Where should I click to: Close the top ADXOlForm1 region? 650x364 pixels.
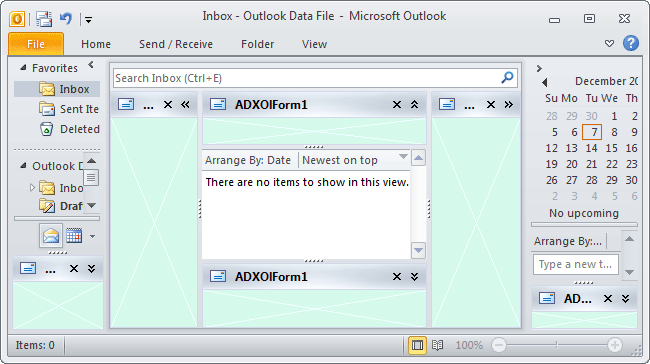click(x=397, y=104)
